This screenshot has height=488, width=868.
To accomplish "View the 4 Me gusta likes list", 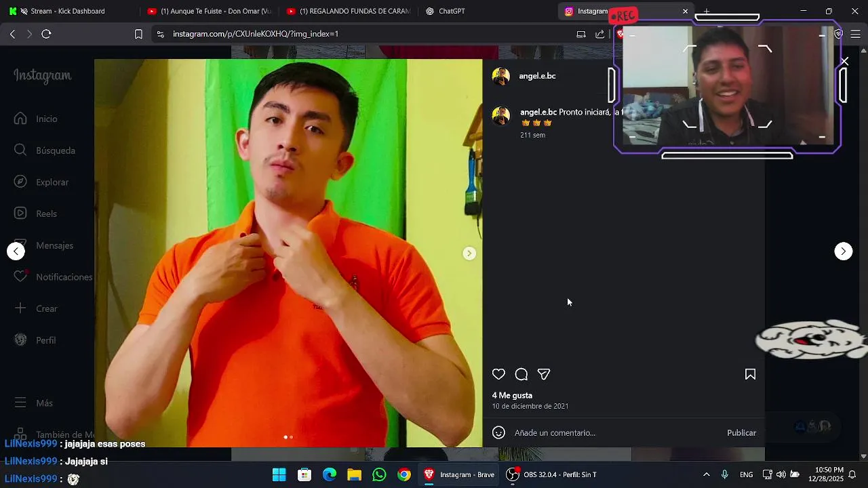I will [x=512, y=395].
